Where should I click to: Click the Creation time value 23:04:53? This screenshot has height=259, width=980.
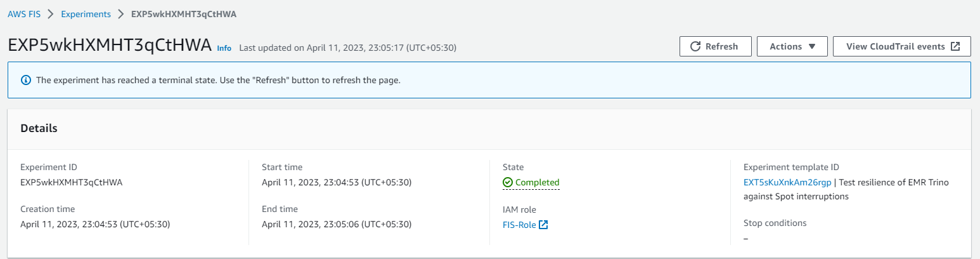[95, 224]
